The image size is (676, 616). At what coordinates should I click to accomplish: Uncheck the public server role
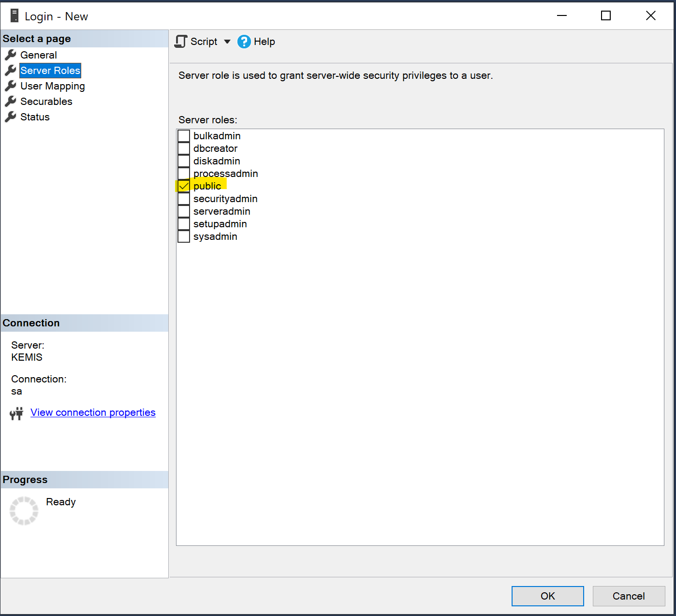(x=184, y=186)
